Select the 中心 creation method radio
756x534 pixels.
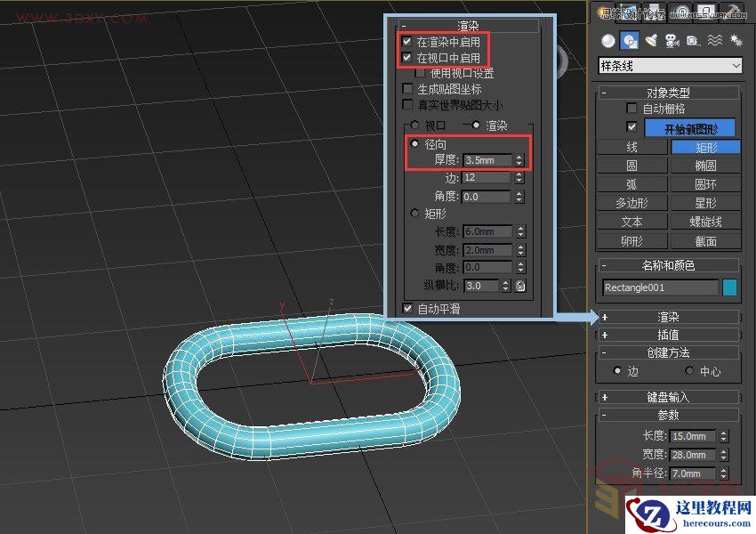click(689, 371)
